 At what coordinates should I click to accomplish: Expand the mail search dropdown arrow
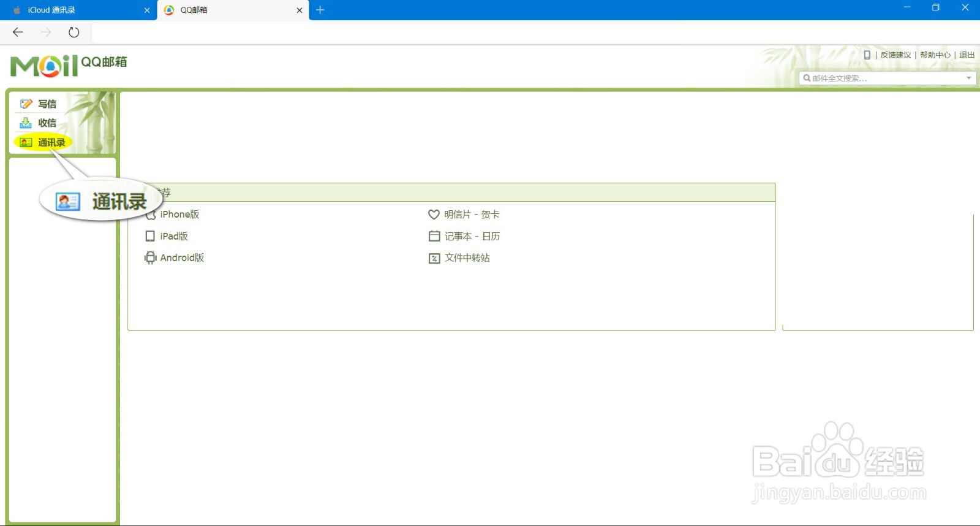[x=969, y=78]
